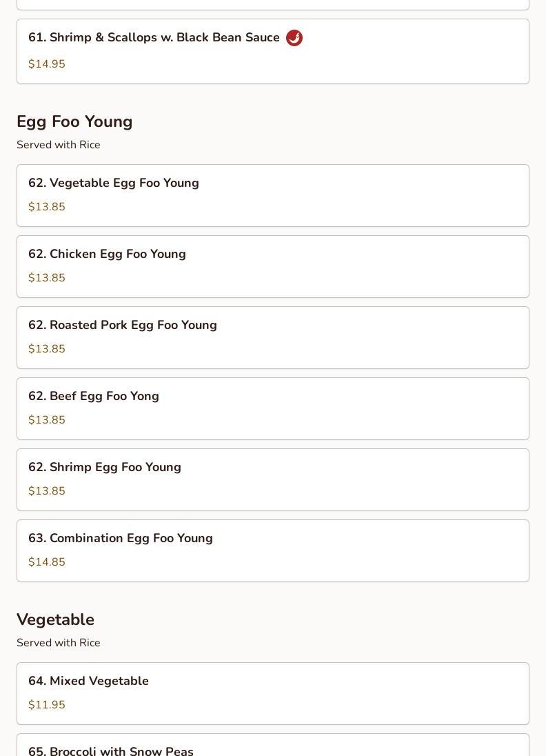Select Shrimp & Scallops w. Black Bean Sauce
This screenshot has height=756, width=546.
[x=154, y=38]
